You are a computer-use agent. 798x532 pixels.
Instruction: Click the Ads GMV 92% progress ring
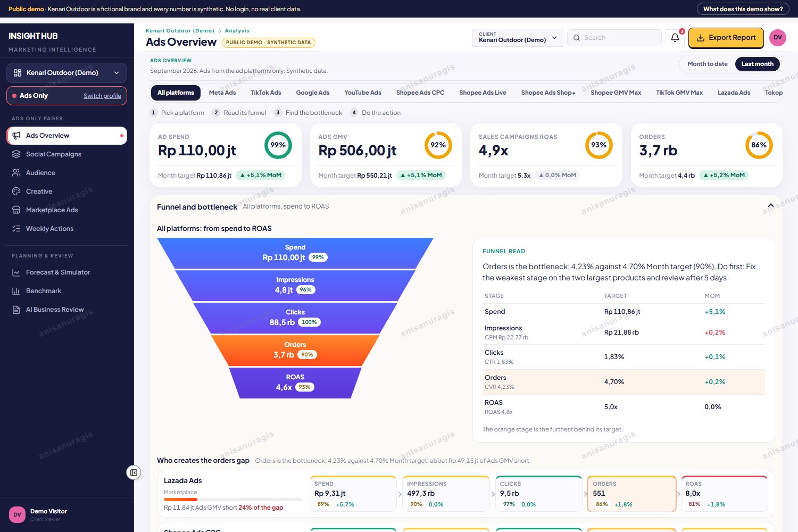[438, 145]
